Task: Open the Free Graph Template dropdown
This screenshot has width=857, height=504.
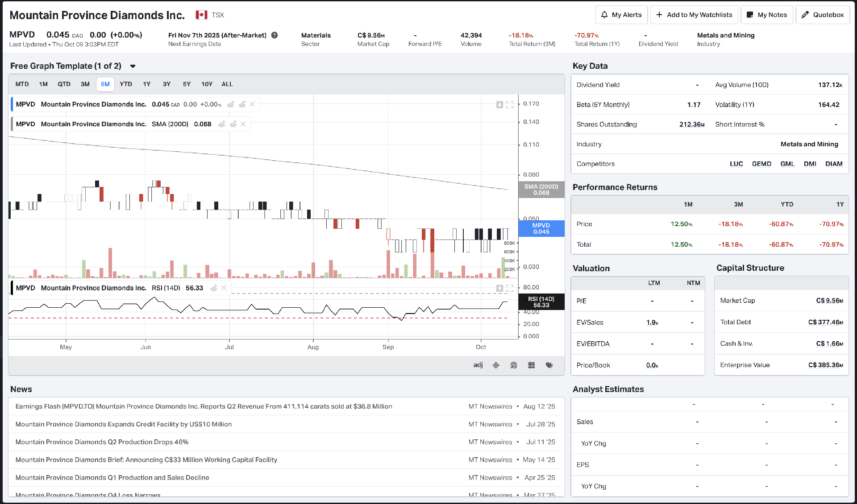Action: point(133,66)
